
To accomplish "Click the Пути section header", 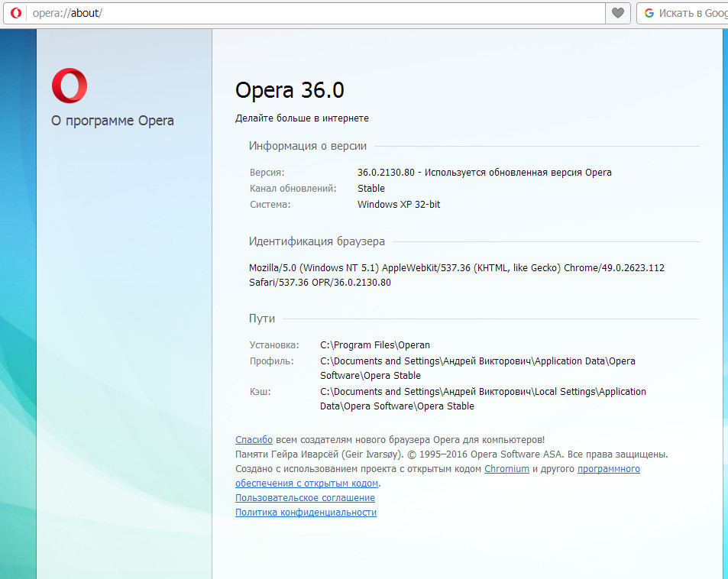I will coord(262,319).
